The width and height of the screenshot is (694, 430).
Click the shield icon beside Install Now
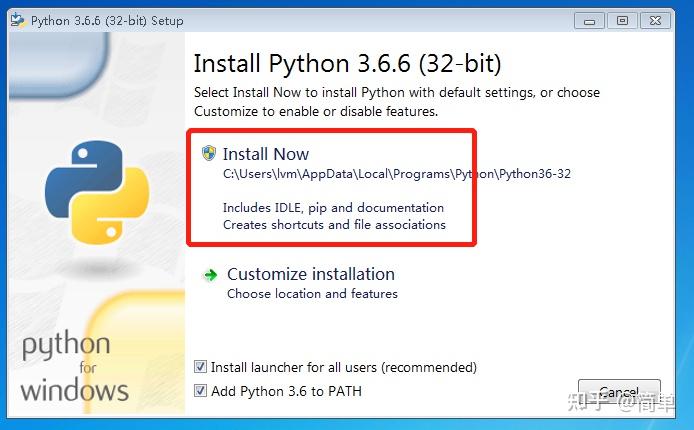[209, 153]
